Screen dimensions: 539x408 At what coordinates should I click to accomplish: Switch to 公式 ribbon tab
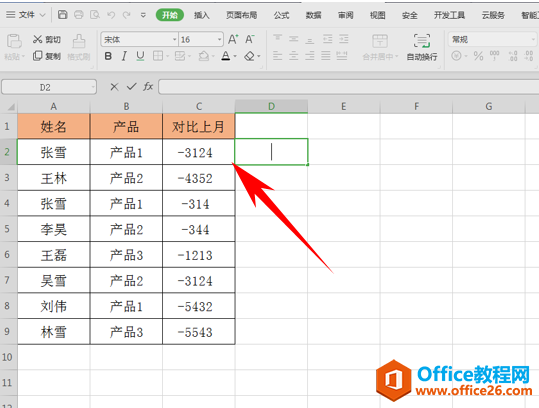pos(281,15)
